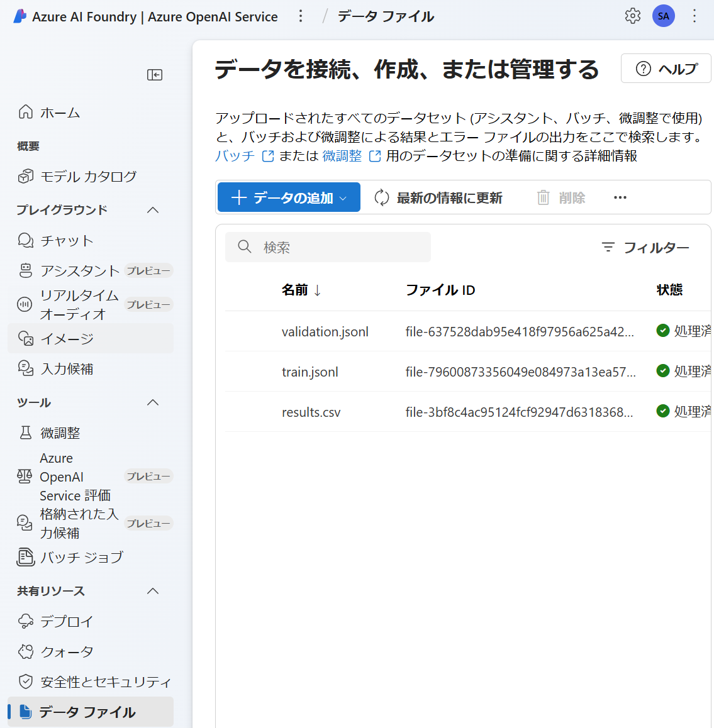The image size is (714, 728).
Task: Open the Assistants (アシスタント) preview
Action: [79, 270]
